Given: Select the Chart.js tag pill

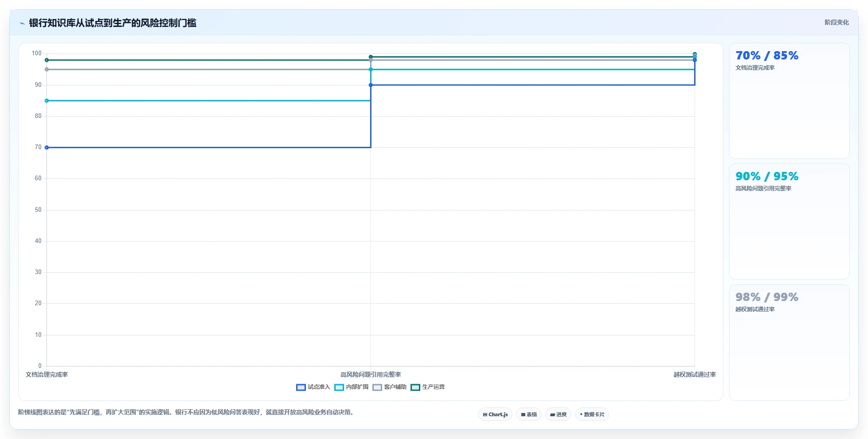Looking at the screenshot, I should [495, 414].
